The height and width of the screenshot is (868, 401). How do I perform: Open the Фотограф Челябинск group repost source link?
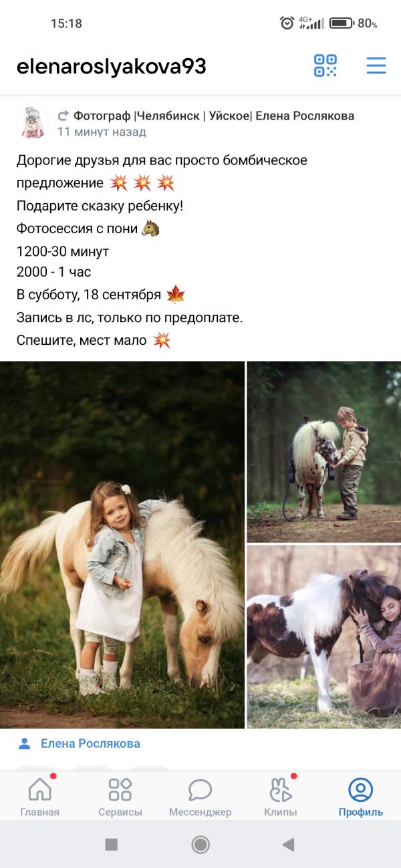click(214, 116)
